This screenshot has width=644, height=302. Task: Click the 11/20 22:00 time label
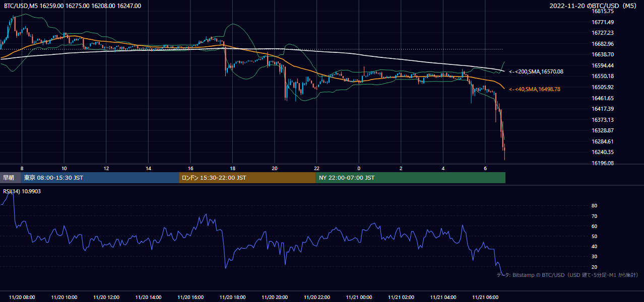click(x=317, y=297)
